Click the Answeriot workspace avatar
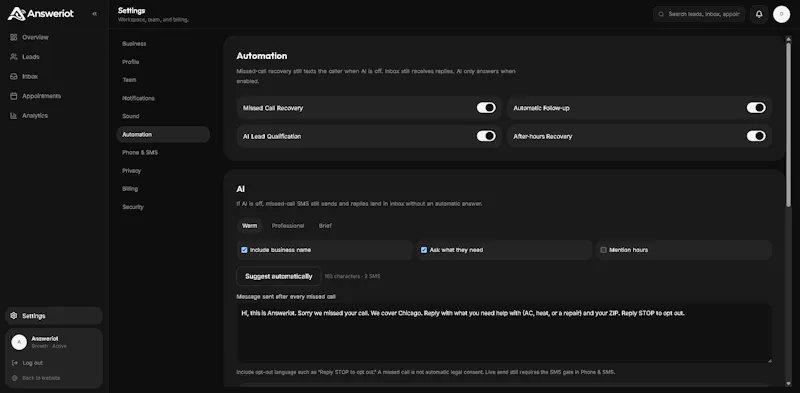Viewport: 800px width, 393px height. pyautogui.click(x=19, y=342)
